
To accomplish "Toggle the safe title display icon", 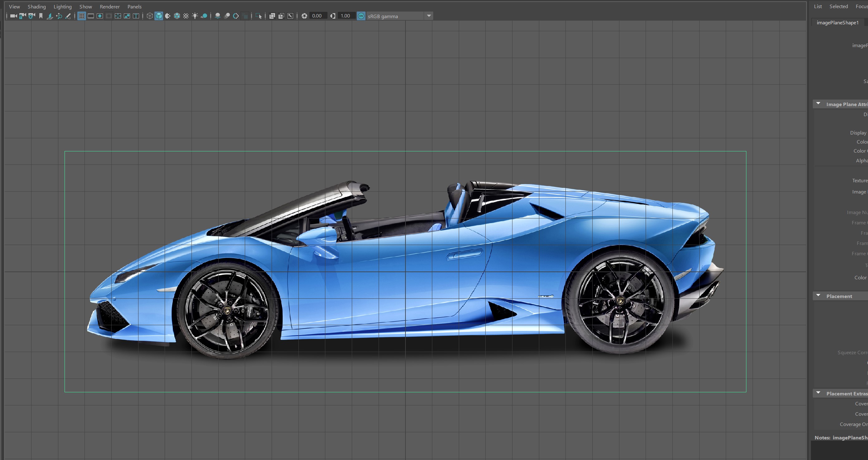I will click(136, 16).
